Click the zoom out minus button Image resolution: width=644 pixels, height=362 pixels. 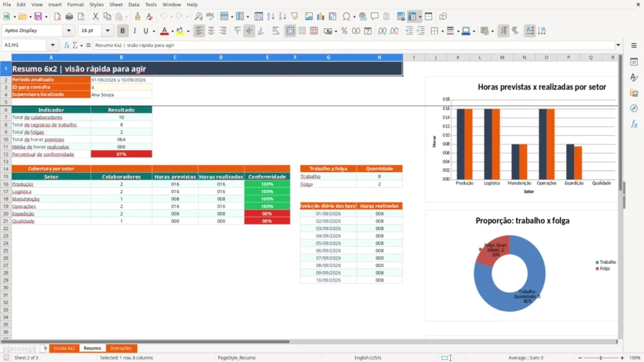[x=580, y=358]
